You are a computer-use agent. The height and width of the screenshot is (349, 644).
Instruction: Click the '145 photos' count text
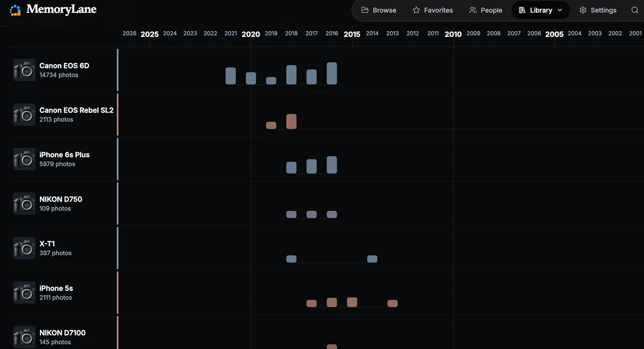[x=55, y=342]
